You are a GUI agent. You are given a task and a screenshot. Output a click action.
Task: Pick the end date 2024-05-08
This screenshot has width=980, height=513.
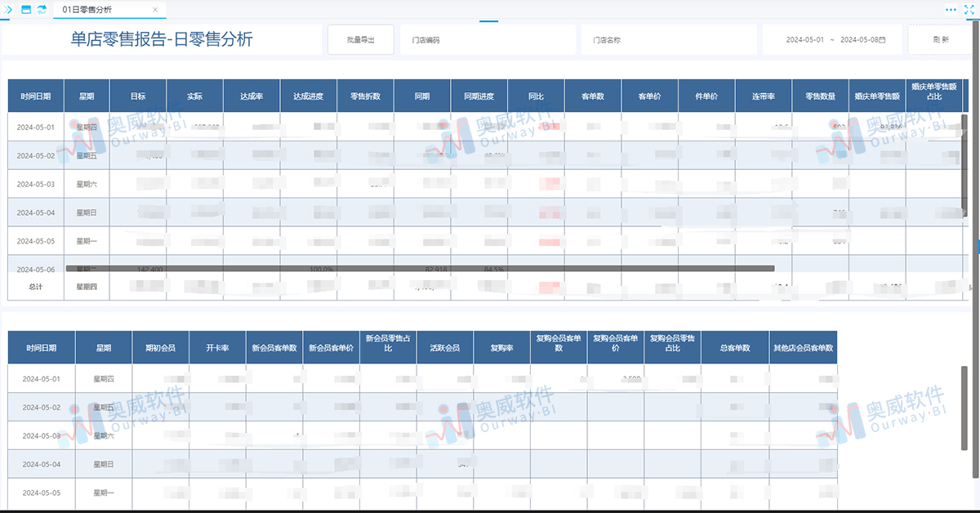[x=859, y=39]
